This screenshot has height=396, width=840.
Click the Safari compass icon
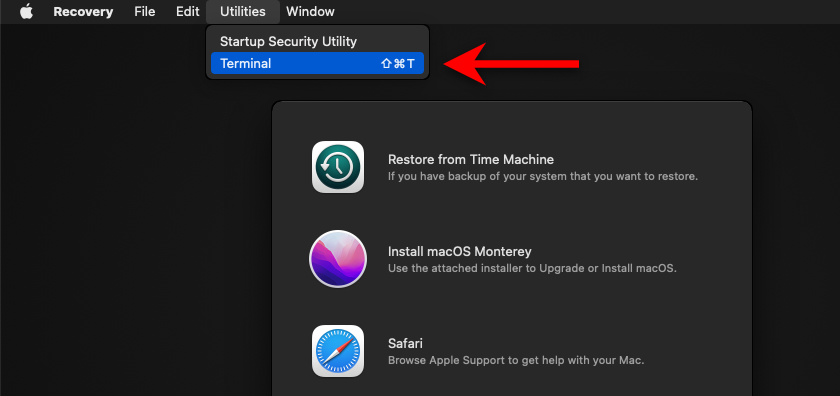pos(338,351)
